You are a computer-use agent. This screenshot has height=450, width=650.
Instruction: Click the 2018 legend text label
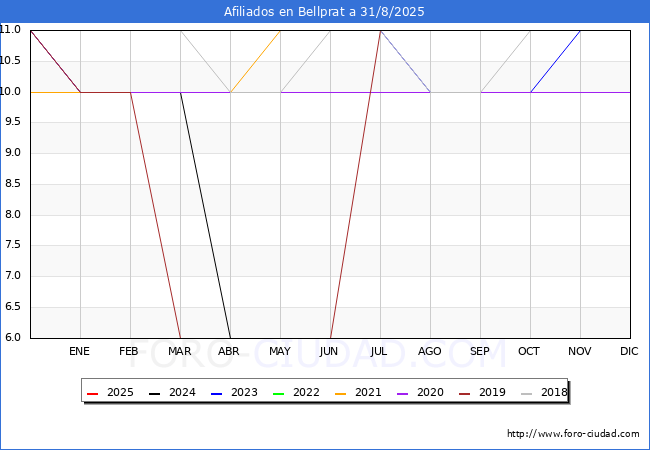click(554, 392)
